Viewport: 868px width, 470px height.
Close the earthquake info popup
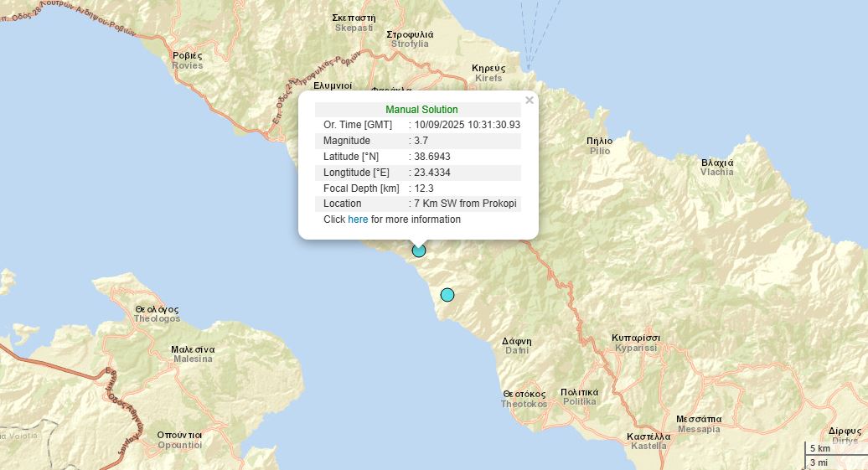(529, 101)
